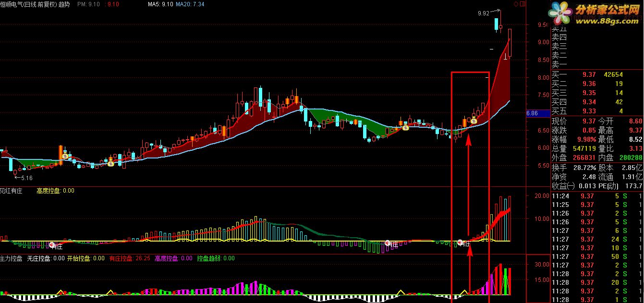Click the red 有庄控盘: 26.25 label
The width and height of the screenshot is (644, 303).
point(130,258)
